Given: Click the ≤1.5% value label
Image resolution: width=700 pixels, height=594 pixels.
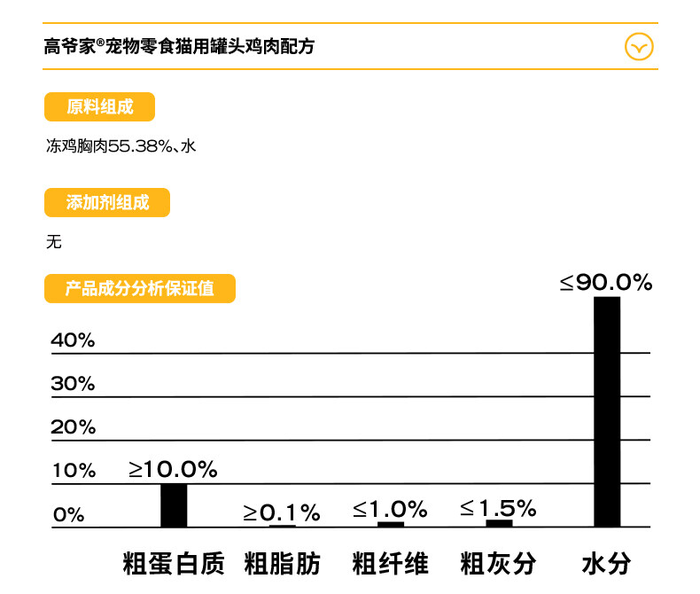Looking at the screenshot, I should (x=498, y=508).
